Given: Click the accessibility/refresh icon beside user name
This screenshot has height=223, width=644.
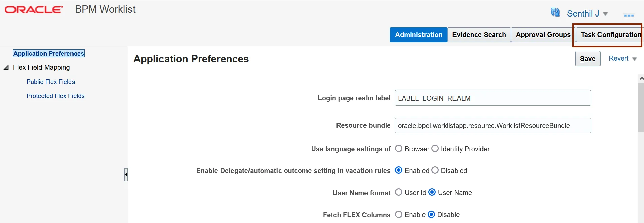Looking at the screenshot, I should pyautogui.click(x=555, y=13).
